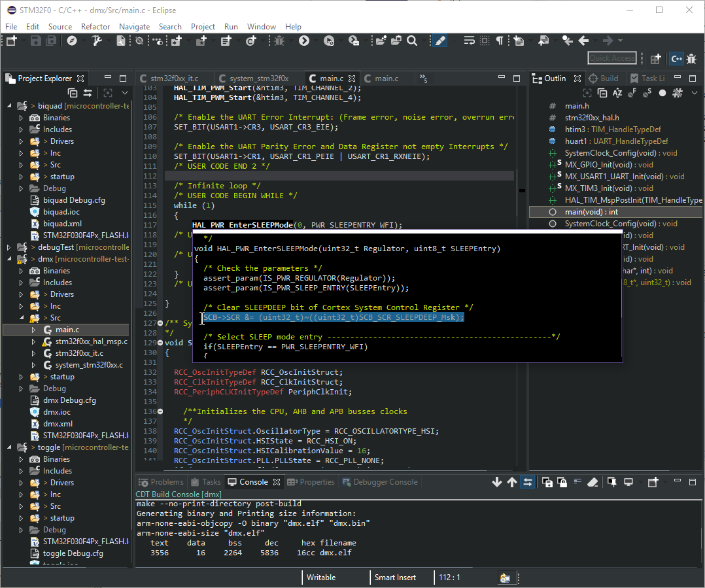Image resolution: width=705 pixels, height=588 pixels.
Task: Click the Debug bug icon in toolbar
Action: tap(279, 41)
